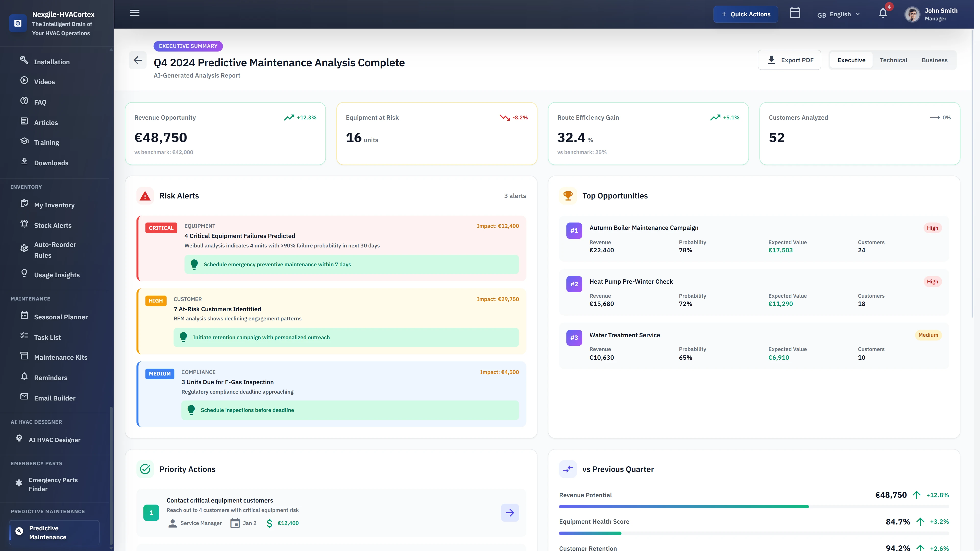
Task: Open the English language dropdown
Action: pos(838,14)
